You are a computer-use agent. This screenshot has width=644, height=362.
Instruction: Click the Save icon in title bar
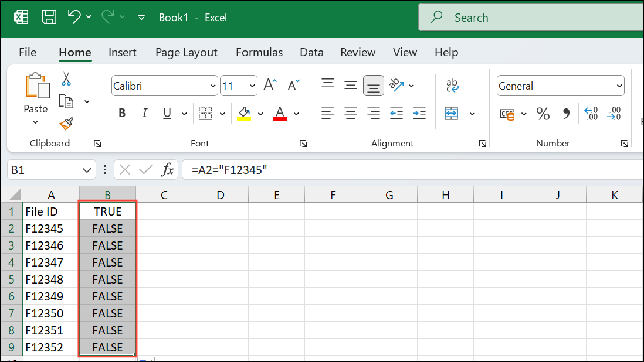(50, 17)
